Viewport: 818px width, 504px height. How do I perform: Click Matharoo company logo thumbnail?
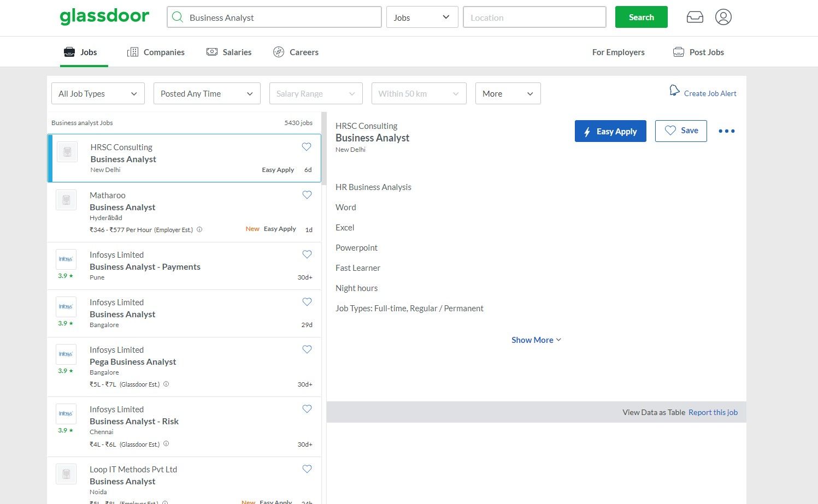click(x=66, y=200)
